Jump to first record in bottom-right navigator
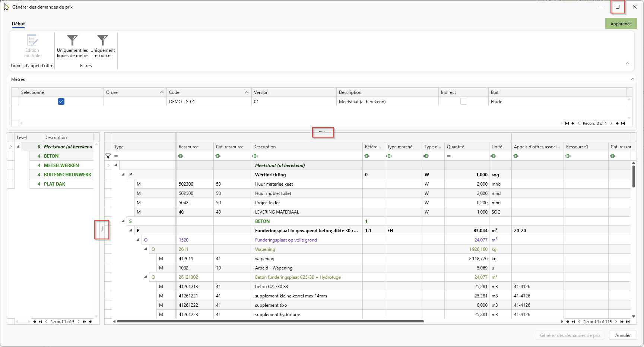Screen dimensions: 644x347 (567, 322)
